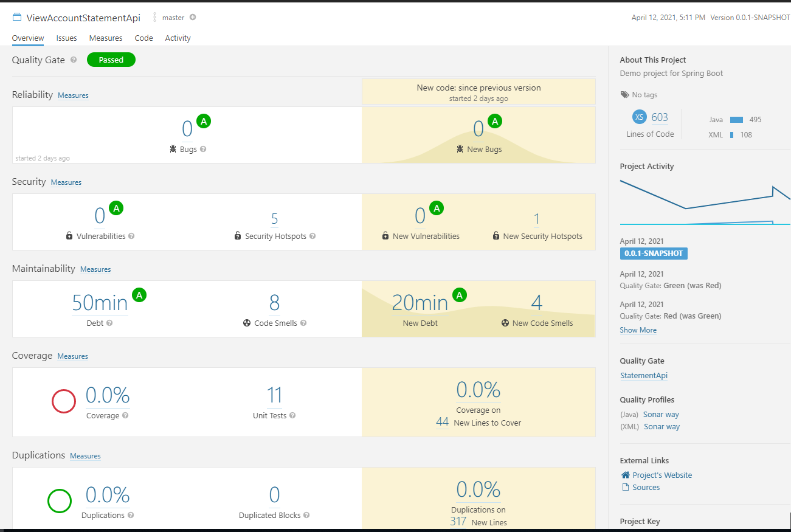Open the Maintainability Measures link
The image size is (791, 532).
[x=95, y=269]
